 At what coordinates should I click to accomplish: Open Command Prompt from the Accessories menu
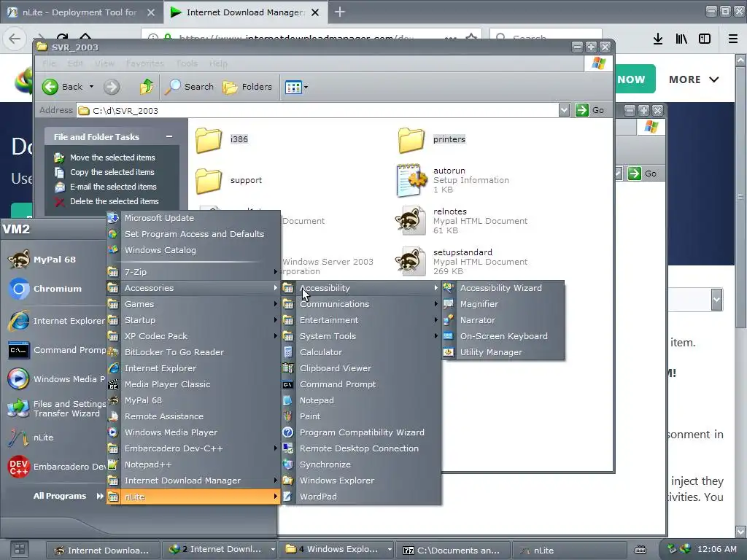pos(360,384)
